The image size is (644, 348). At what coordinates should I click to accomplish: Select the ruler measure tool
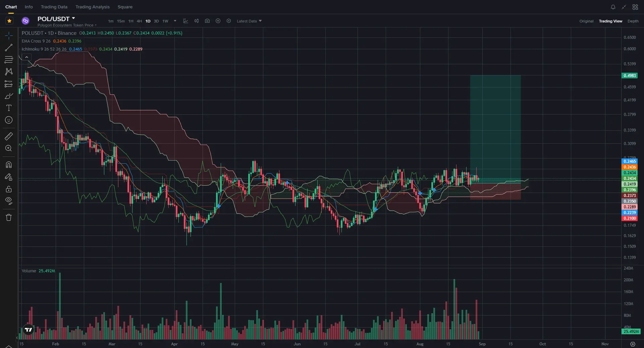tap(9, 136)
